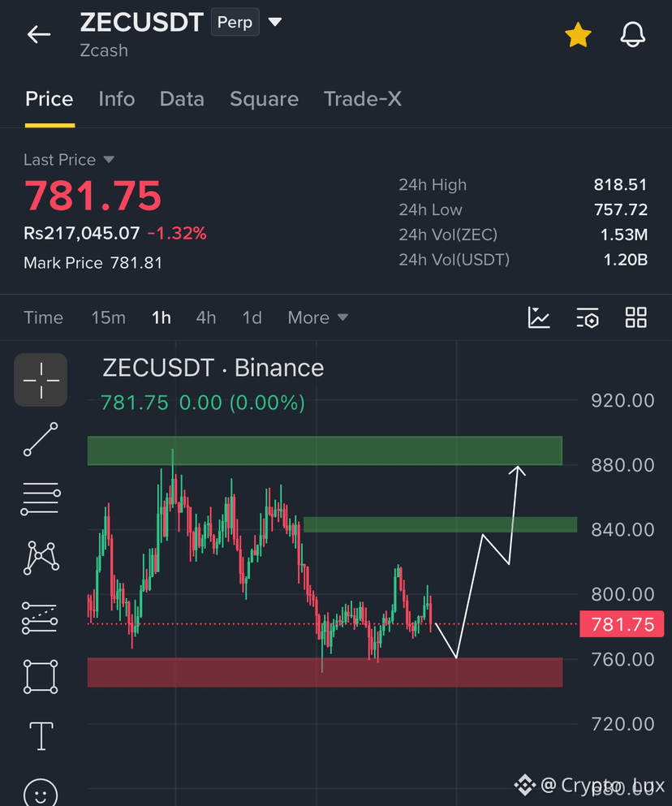Select the XABCD pattern tool
The width and height of the screenshot is (672, 806).
coord(41,558)
